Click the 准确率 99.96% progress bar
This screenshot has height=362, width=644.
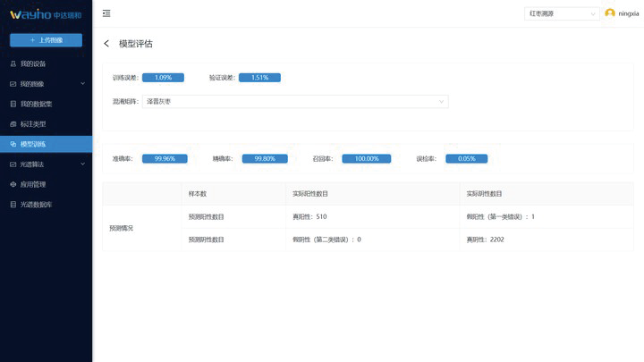click(x=165, y=158)
